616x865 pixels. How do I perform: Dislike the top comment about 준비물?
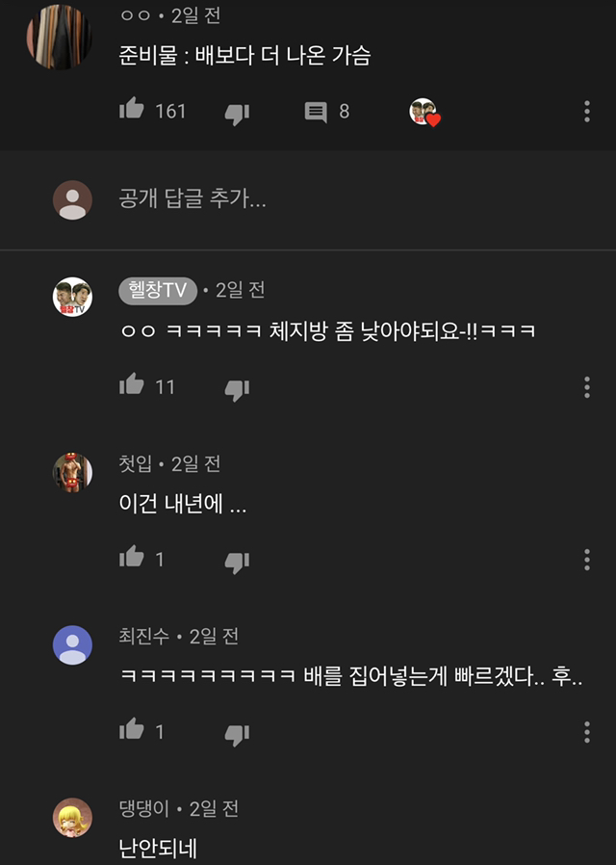(234, 113)
